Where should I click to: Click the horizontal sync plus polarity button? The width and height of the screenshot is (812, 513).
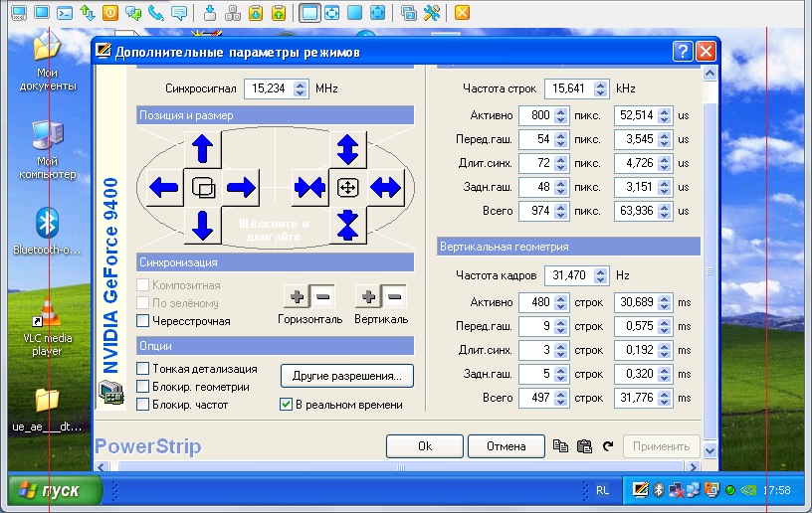297,296
